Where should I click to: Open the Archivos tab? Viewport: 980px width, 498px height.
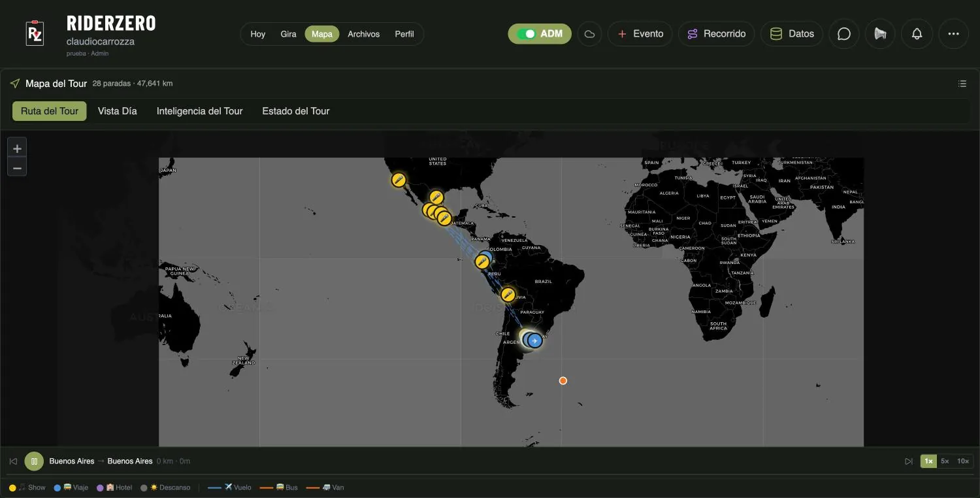tap(364, 34)
